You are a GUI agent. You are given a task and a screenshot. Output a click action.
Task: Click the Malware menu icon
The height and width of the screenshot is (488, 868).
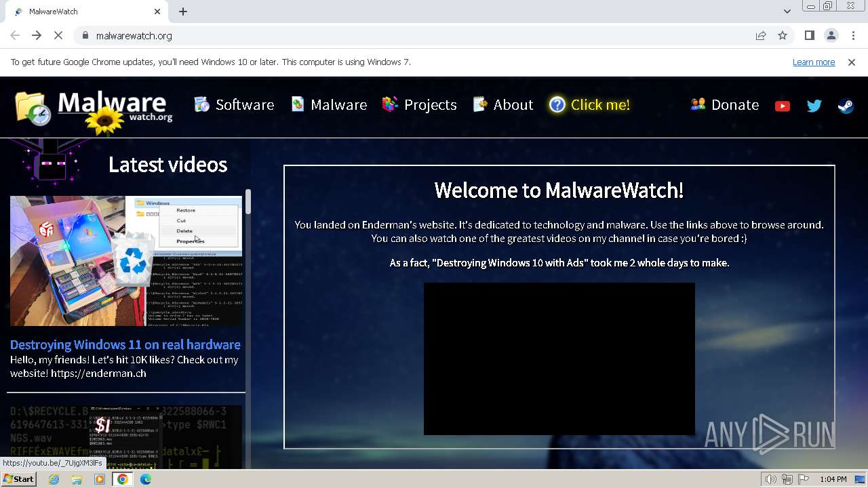coord(298,104)
